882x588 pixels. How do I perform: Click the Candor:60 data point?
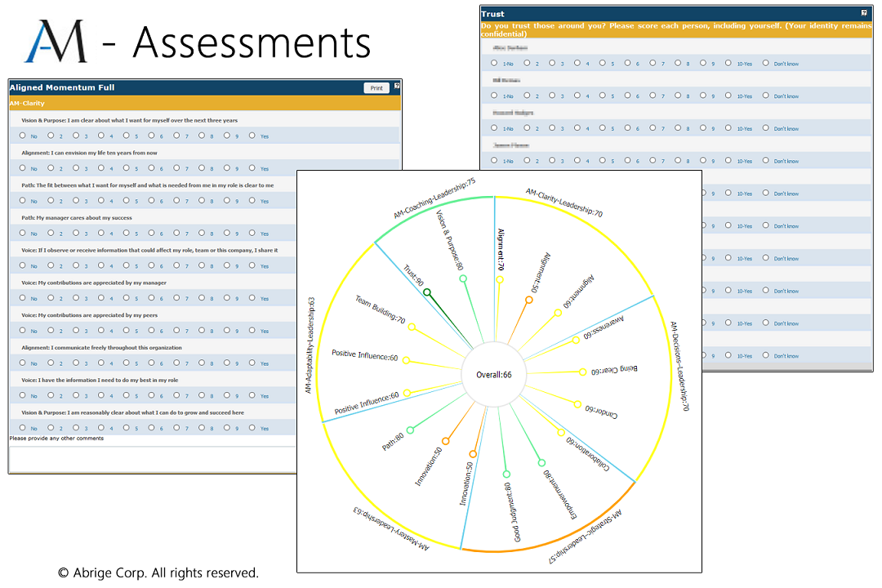pyautogui.click(x=577, y=404)
